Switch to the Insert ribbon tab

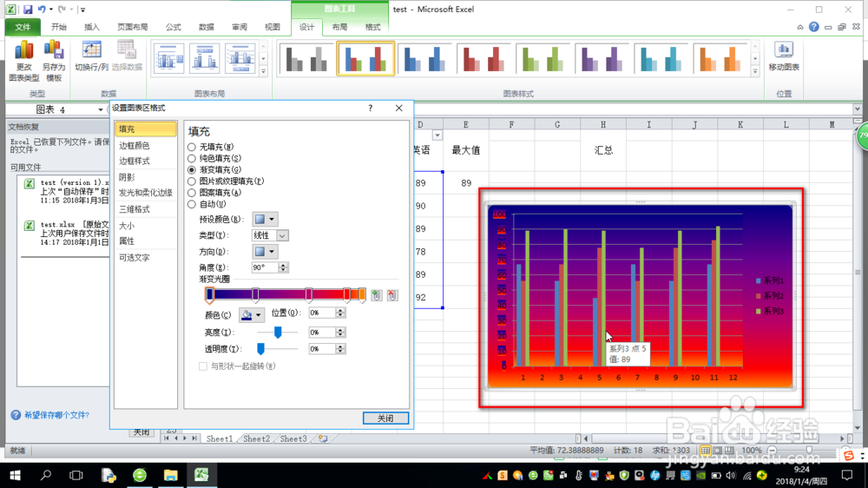point(91,27)
